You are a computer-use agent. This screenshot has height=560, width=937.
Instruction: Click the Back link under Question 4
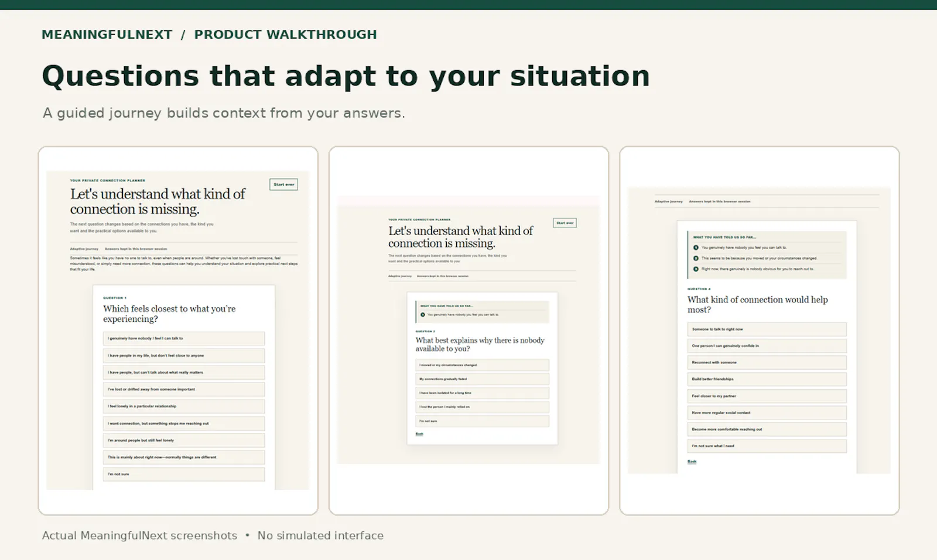(x=692, y=462)
